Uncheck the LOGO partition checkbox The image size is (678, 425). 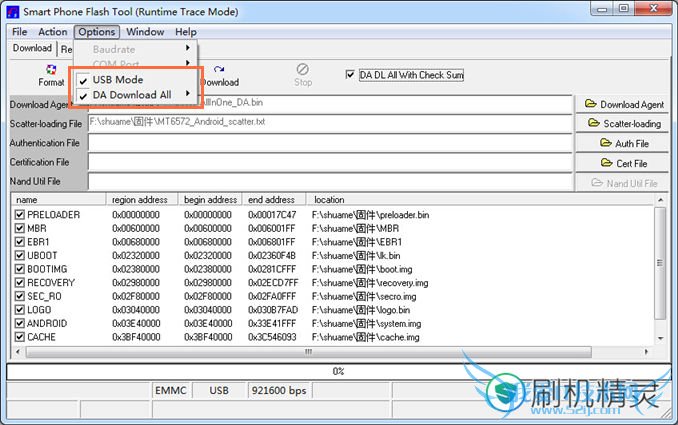tap(19, 310)
